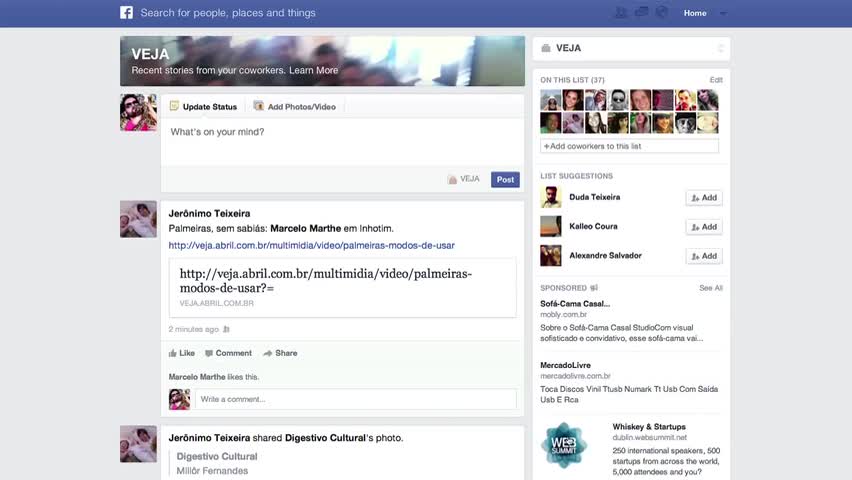Open Jerônimo Teixeira's profile from the palmeiras post

point(209,213)
